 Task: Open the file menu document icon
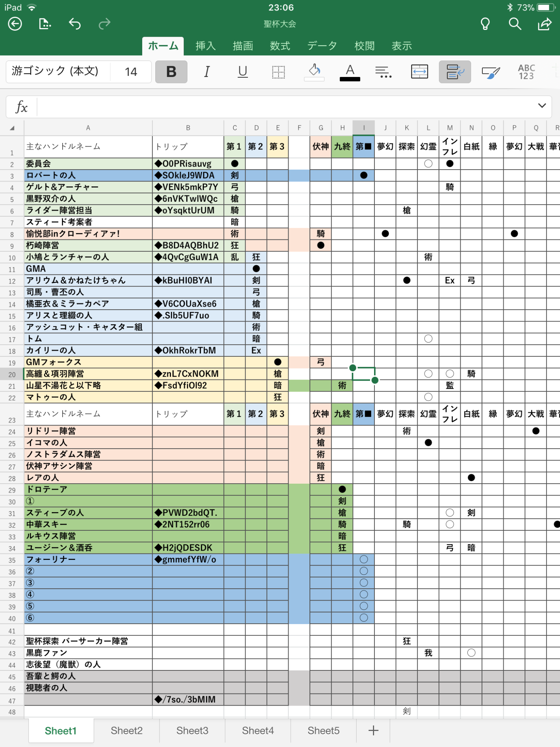click(45, 24)
